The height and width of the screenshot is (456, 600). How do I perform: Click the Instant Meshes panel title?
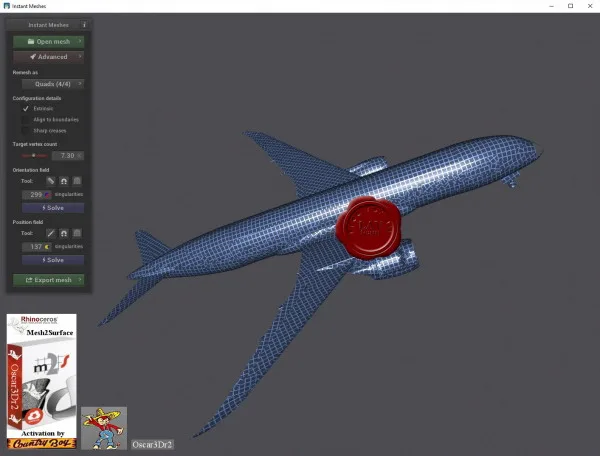pos(48,25)
